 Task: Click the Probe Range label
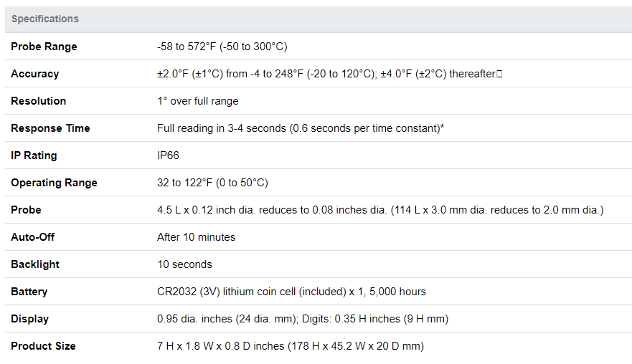(x=44, y=47)
